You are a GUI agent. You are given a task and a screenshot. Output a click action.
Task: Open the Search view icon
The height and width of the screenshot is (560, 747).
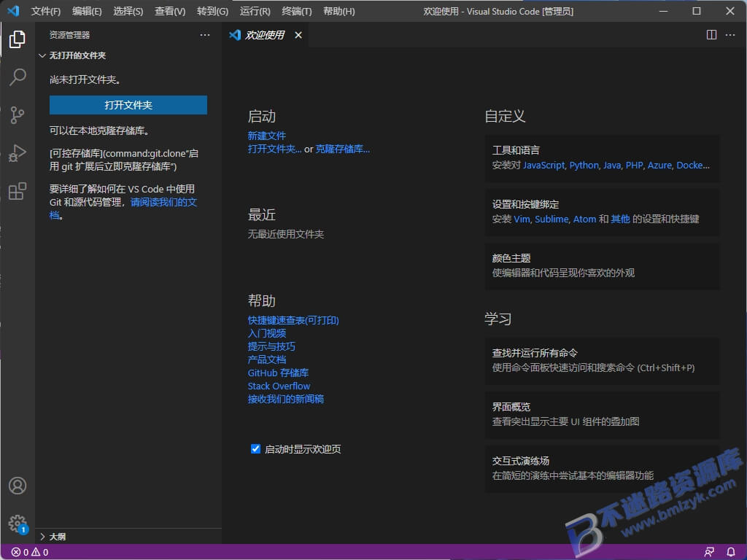[18, 77]
